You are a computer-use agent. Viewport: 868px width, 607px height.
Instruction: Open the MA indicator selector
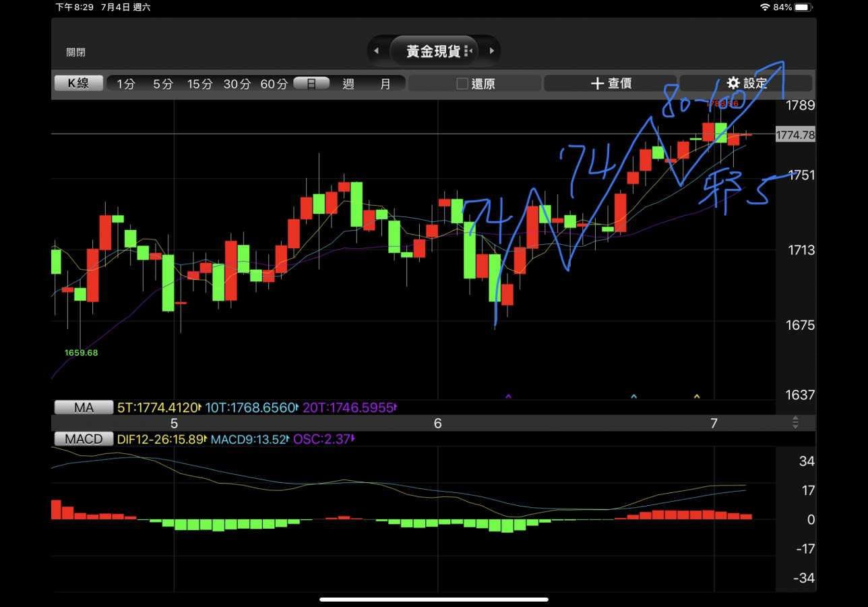(x=84, y=407)
